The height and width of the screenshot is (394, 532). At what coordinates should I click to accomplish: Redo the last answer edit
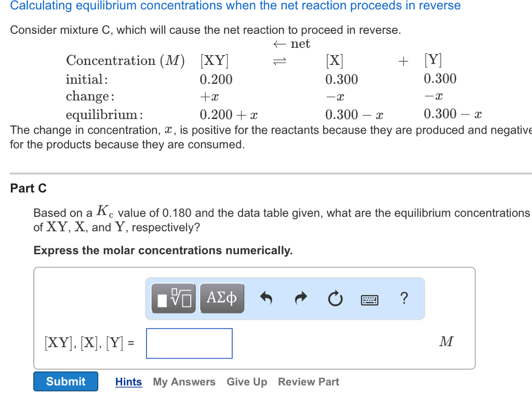click(300, 298)
